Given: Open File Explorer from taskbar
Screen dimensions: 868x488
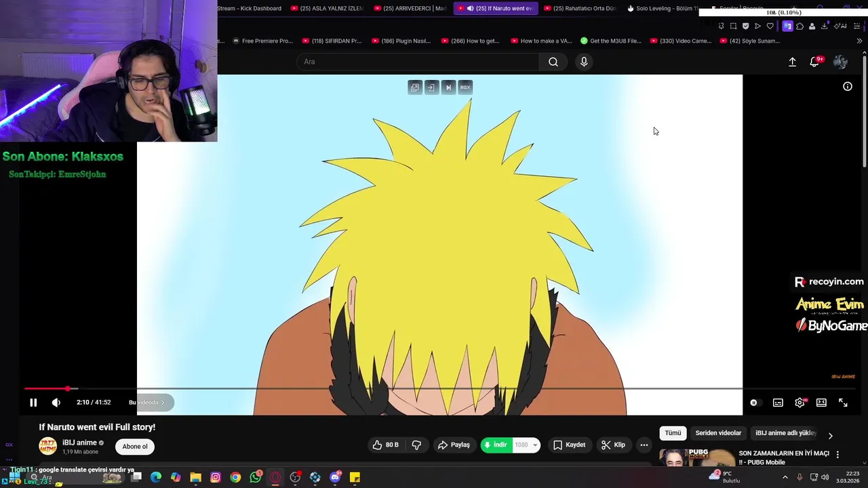Looking at the screenshot, I should [195, 477].
